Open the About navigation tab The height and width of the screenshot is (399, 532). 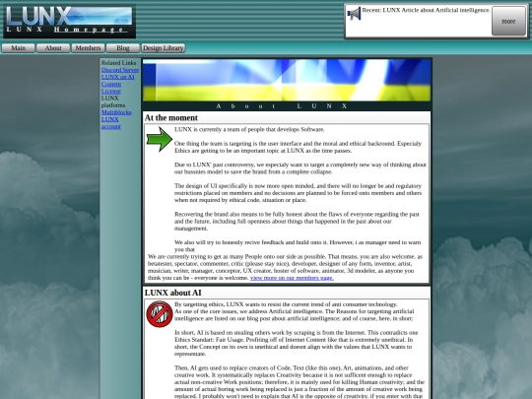53,48
